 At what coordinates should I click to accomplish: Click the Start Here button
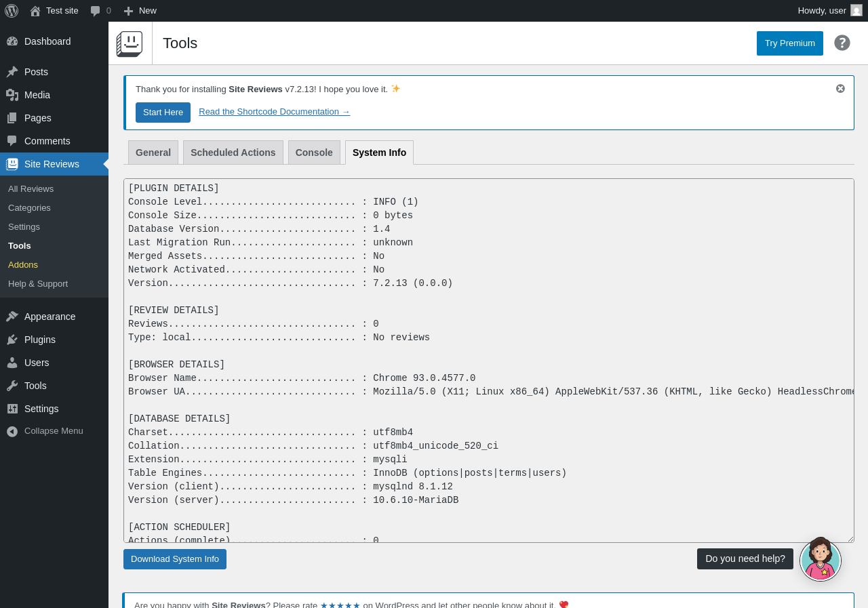pyautogui.click(x=163, y=113)
